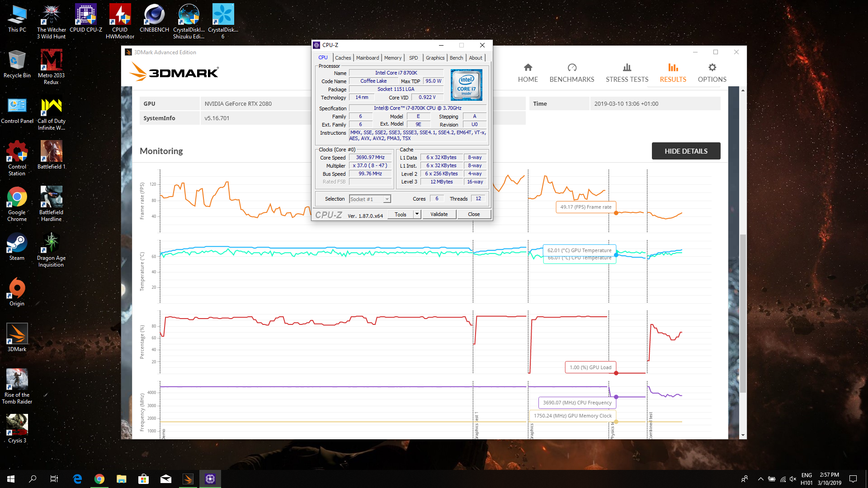Click the HIDE DETAILS button
Image resolution: width=868 pixels, height=488 pixels.
686,151
